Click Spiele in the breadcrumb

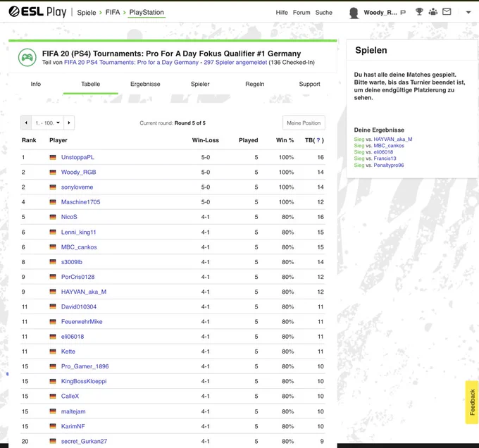click(87, 13)
